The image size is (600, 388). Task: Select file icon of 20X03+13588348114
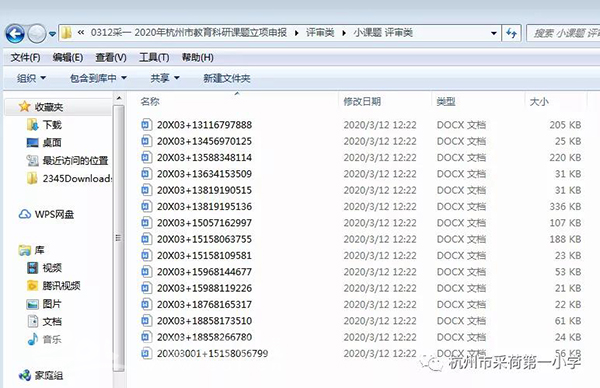pos(146,158)
